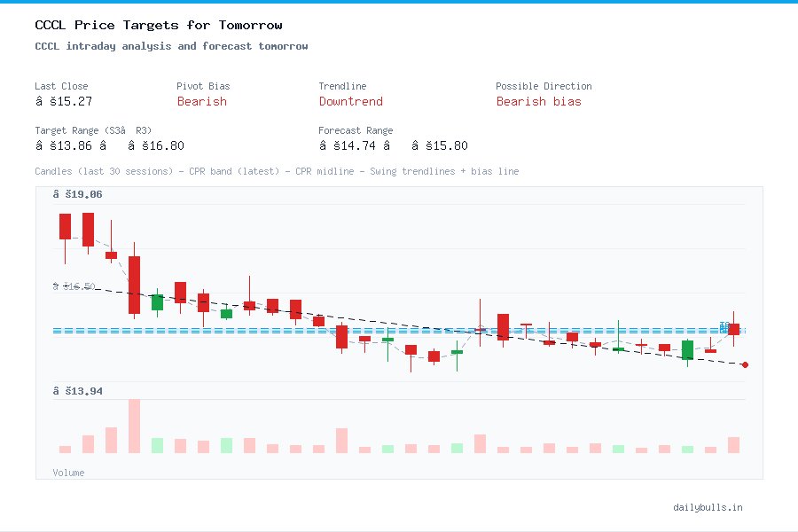798x532 pixels.
Task: Click the Downtrend trendline value
Action: (x=350, y=101)
